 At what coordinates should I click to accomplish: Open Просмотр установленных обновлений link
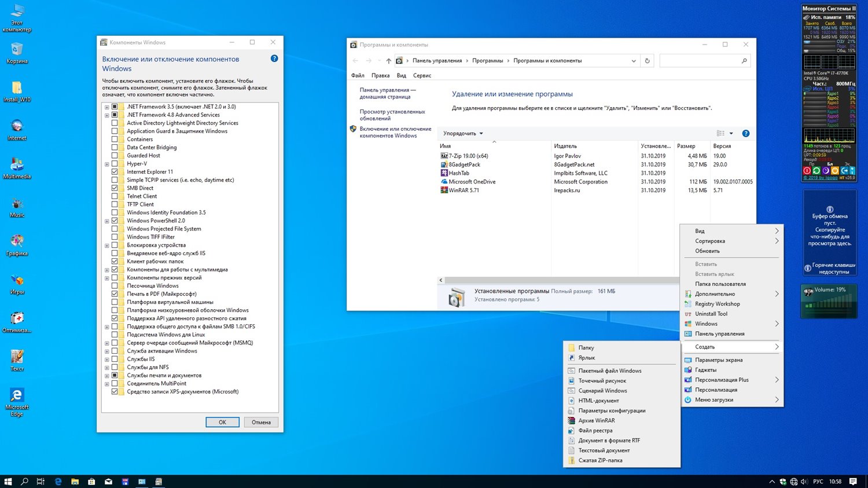392,115
